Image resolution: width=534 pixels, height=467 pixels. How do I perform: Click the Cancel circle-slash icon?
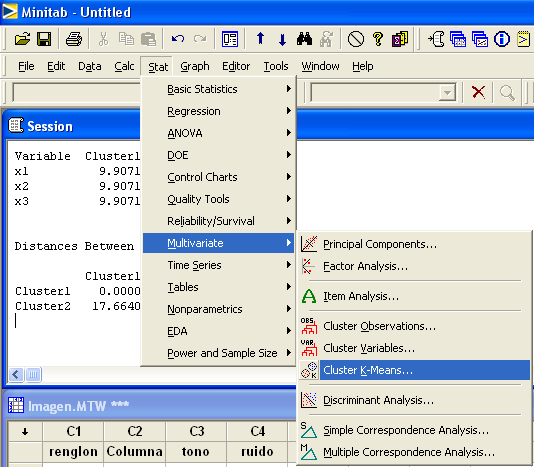[356, 39]
